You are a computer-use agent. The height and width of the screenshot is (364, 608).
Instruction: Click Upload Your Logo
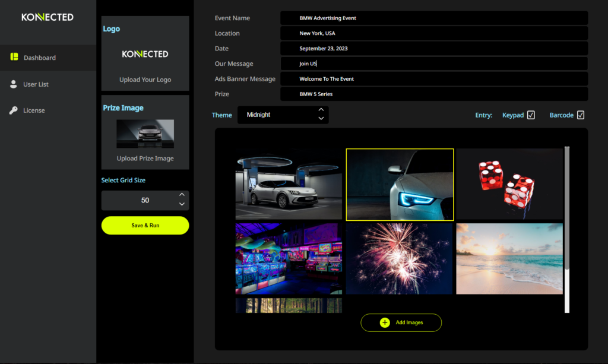[145, 80]
